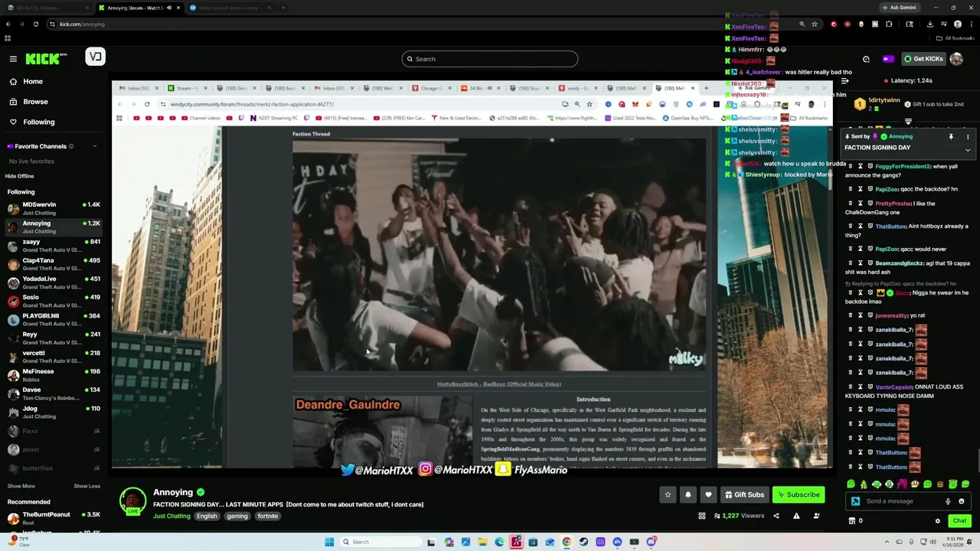
Task: Open vercetti channel in sidebar
Action: pyautogui.click(x=52, y=357)
